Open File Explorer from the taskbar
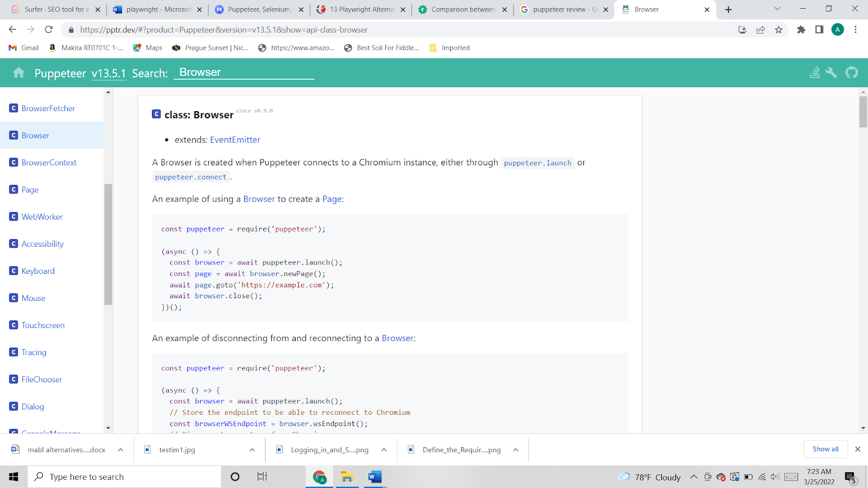 coord(347,477)
